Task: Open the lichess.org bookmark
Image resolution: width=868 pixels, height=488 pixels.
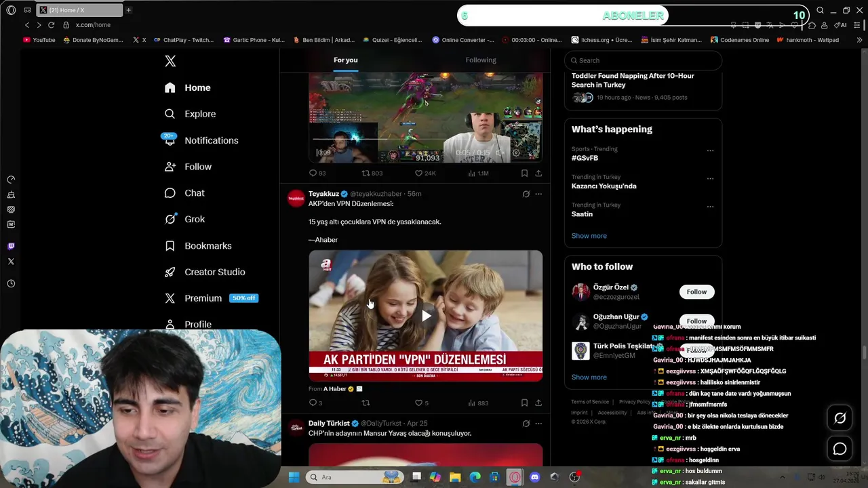Action: 601,40
